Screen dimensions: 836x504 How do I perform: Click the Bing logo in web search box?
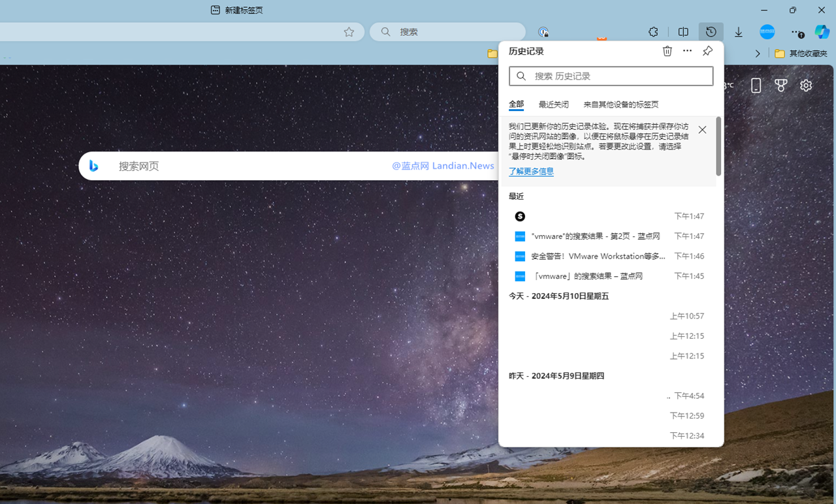pos(94,166)
